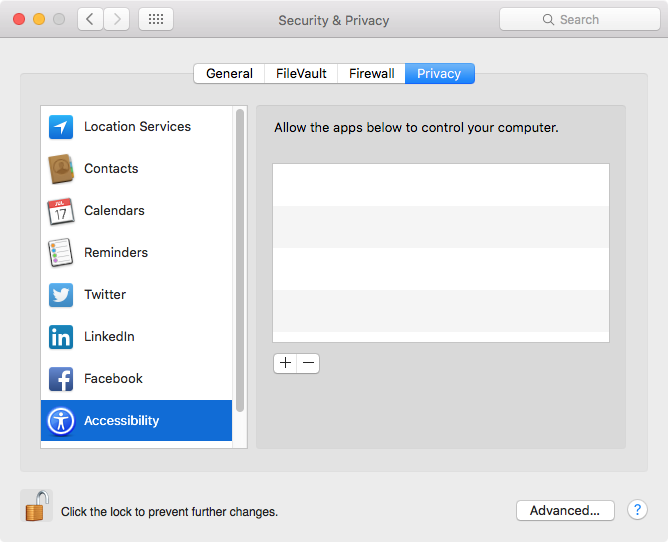This screenshot has height=542, width=668.
Task: Add an app with the plus button
Action: pos(285,363)
